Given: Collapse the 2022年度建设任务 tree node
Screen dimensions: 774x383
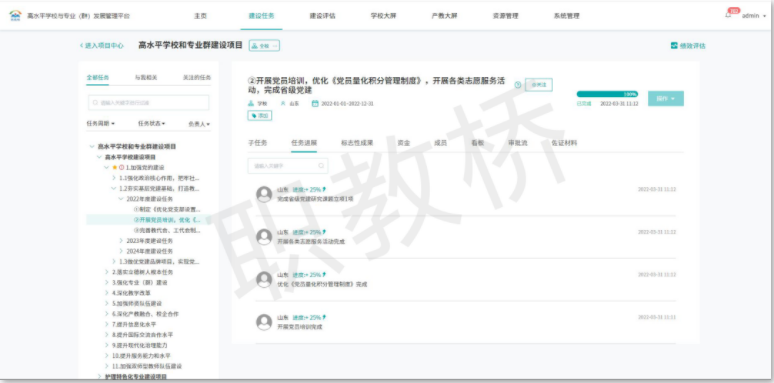Looking at the screenshot, I should pos(121,199).
